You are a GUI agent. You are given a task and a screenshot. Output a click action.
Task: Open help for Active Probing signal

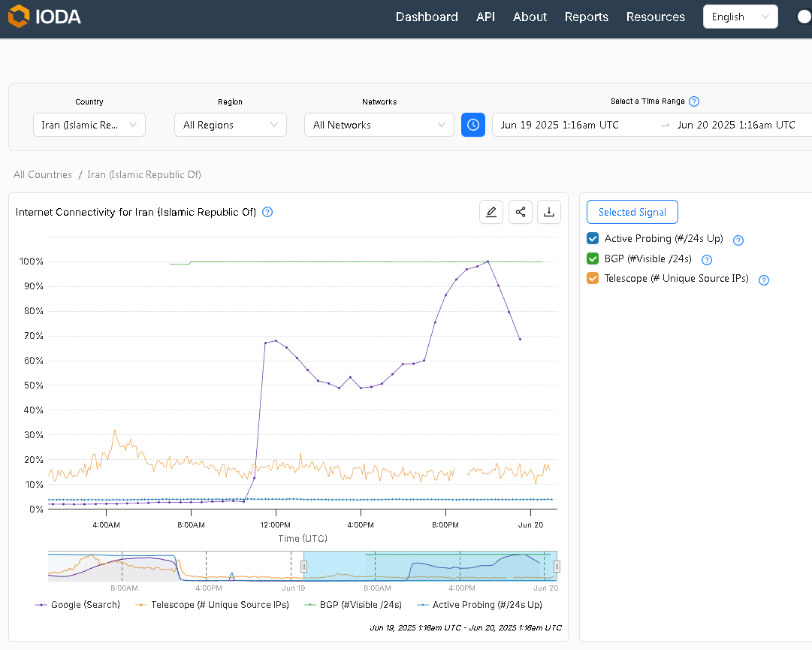738,240
